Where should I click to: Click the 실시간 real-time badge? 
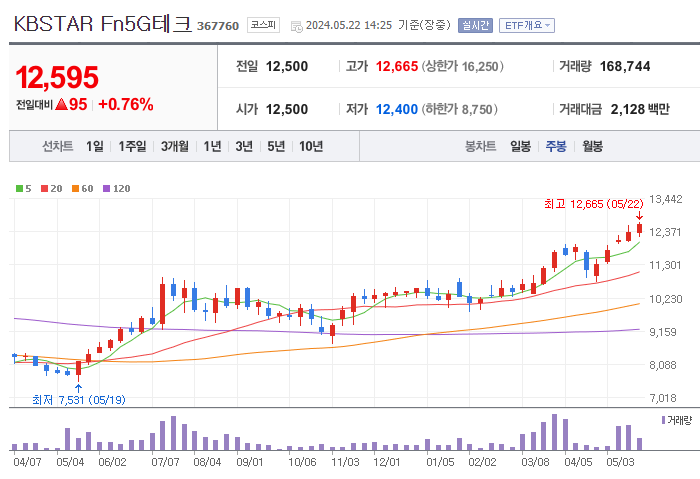pos(475,25)
